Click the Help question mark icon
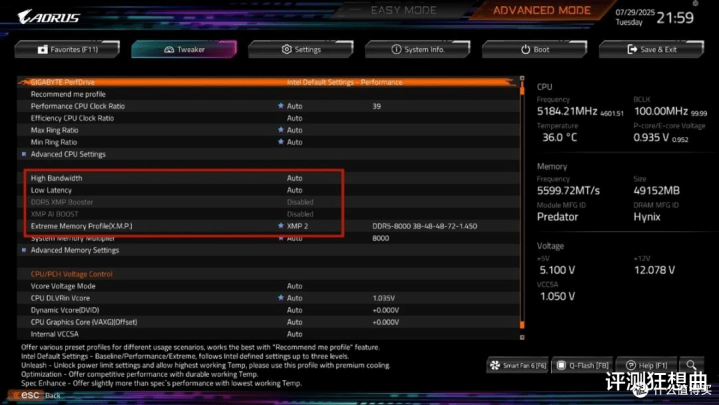 pyautogui.click(x=631, y=365)
